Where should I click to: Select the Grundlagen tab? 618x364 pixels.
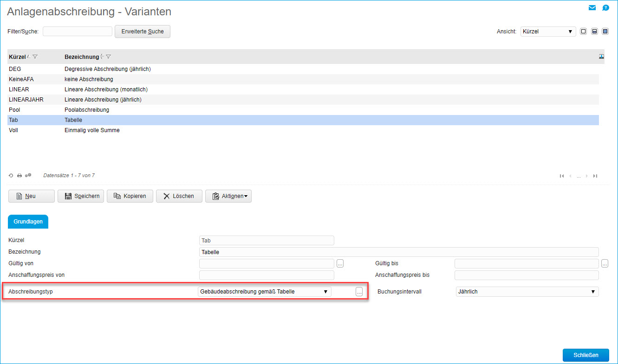pos(28,222)
